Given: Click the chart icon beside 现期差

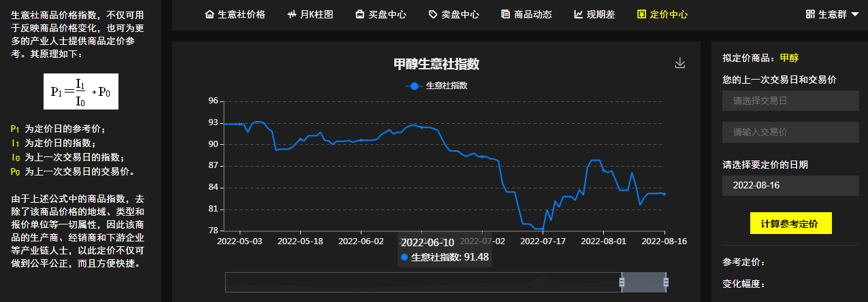Looking at the screenshot, I should (x=578, y=14).
